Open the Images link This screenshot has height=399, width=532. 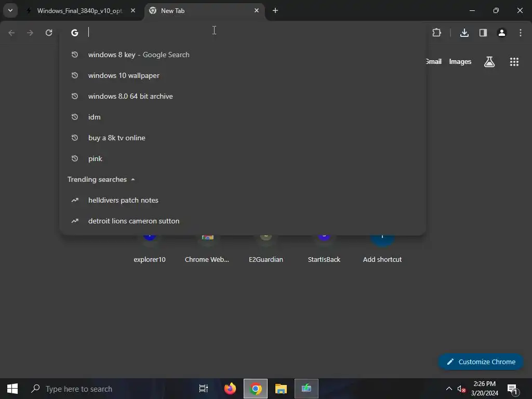coord(460,61)
